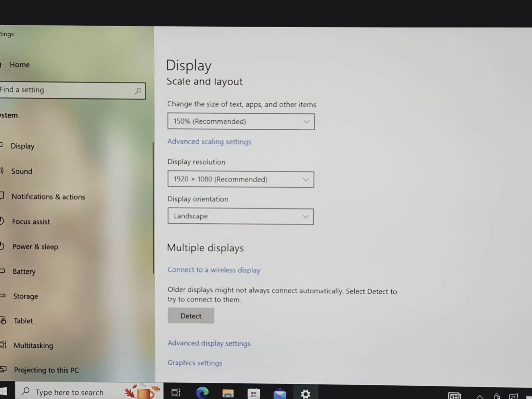Image resolution: width=532 pixels, height=399 pixels.
Task: Go to Settings Home
Action: point(20,65)
